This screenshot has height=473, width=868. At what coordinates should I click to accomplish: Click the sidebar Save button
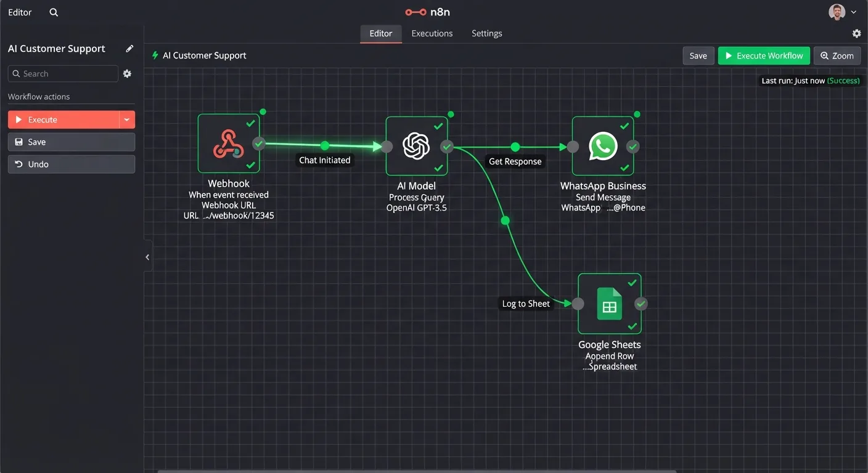(72, 142)
